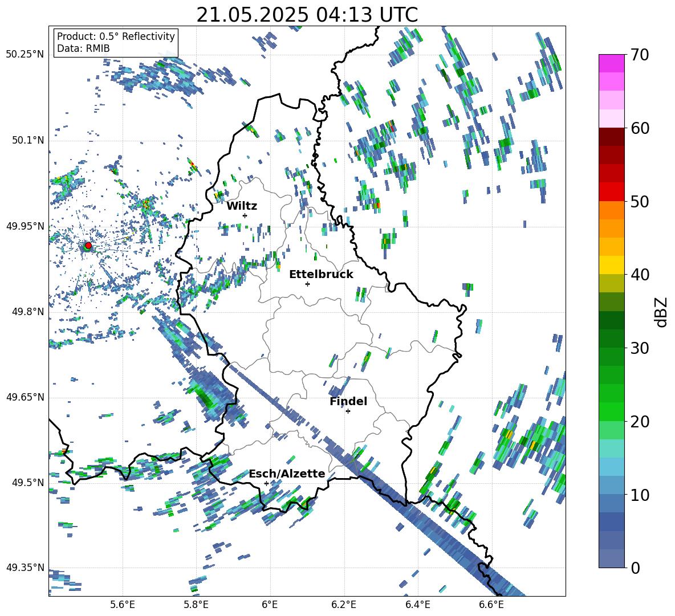Click the Findel station cross marker
This screenshot has width=675, height=616.
tap(348, 411)
